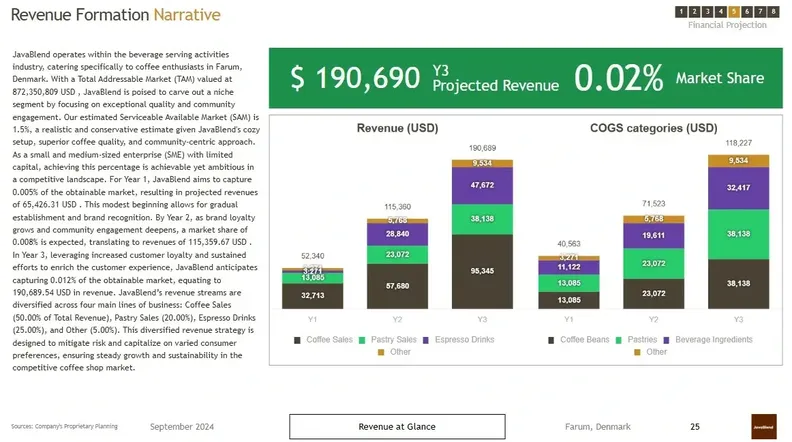This screenshot has height=442, width=792.
Task: Click the JavaBlend logo in footer
Action: (764, 426)
